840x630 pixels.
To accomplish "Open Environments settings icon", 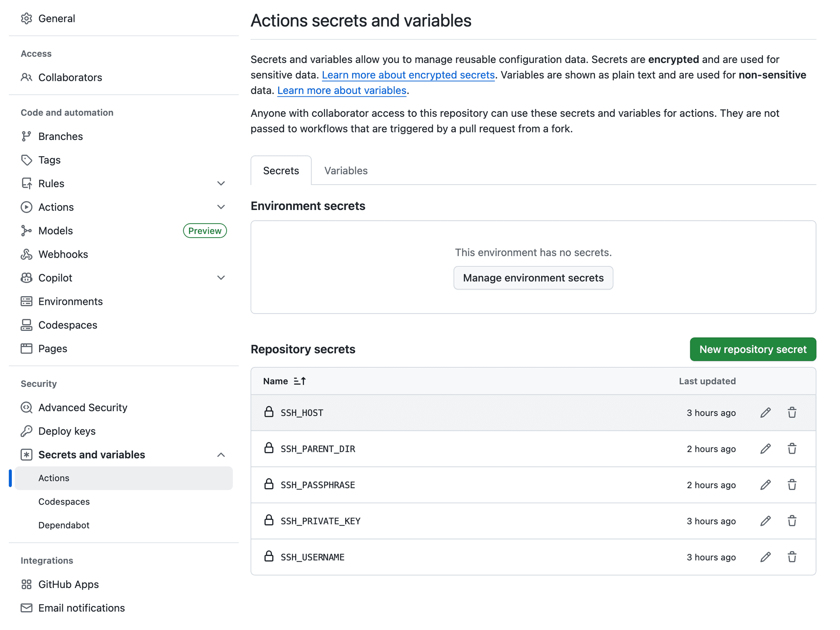I will [27, 301].
